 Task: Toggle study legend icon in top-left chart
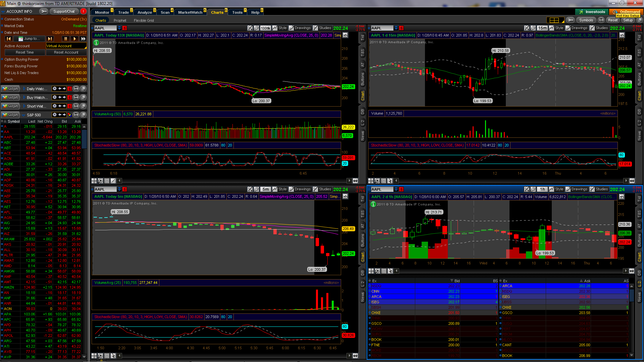[345, 35]
